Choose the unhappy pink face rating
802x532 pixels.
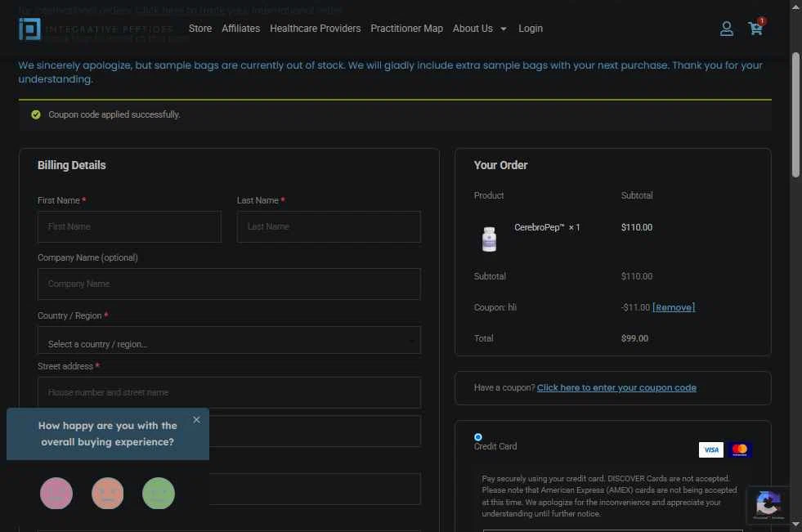[x=56, y=493]
